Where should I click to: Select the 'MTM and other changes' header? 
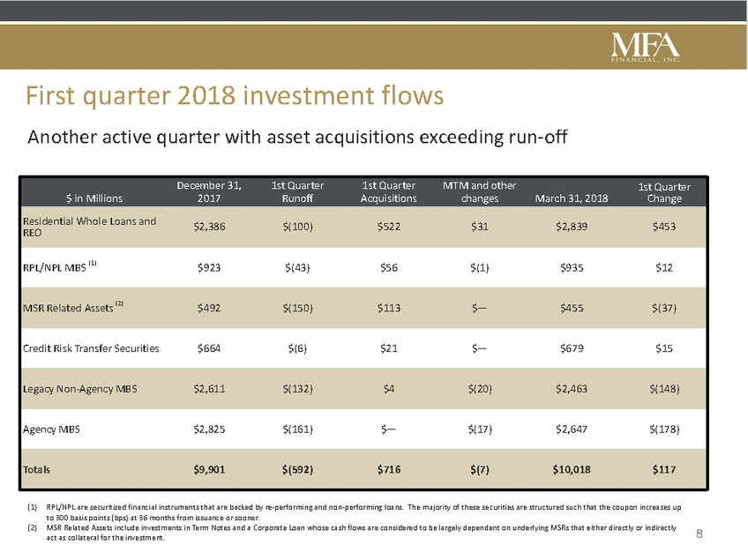[480, 191]
